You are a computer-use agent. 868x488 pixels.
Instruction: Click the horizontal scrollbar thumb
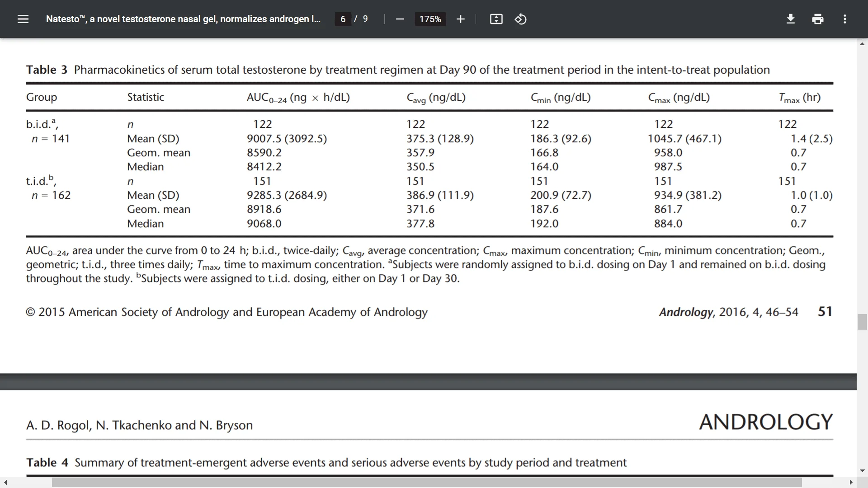pyautogui.click(x=427, y=483)
